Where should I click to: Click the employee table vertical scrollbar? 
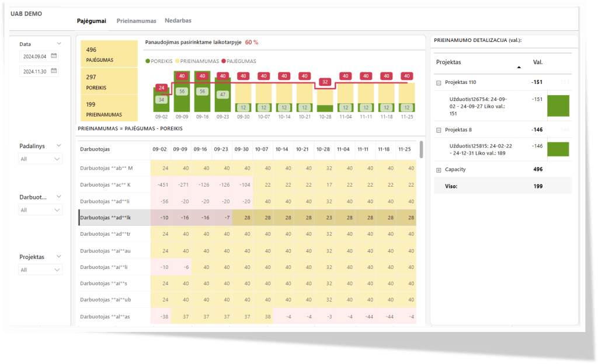tap(421, 149)
